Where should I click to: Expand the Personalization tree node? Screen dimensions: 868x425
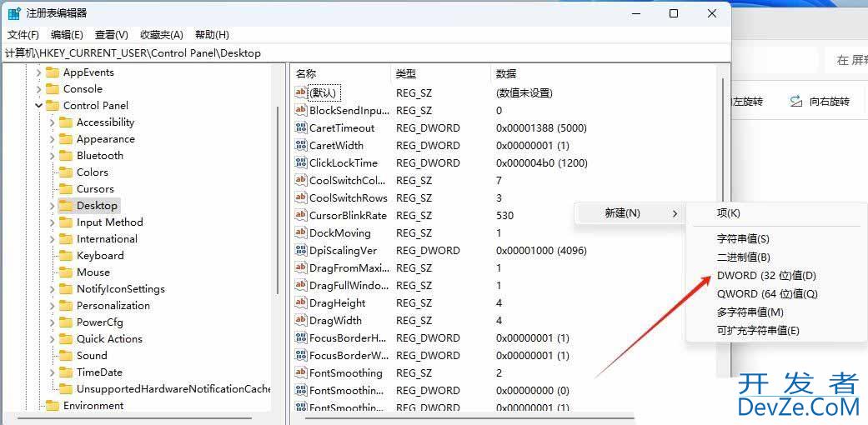[52, 306]
